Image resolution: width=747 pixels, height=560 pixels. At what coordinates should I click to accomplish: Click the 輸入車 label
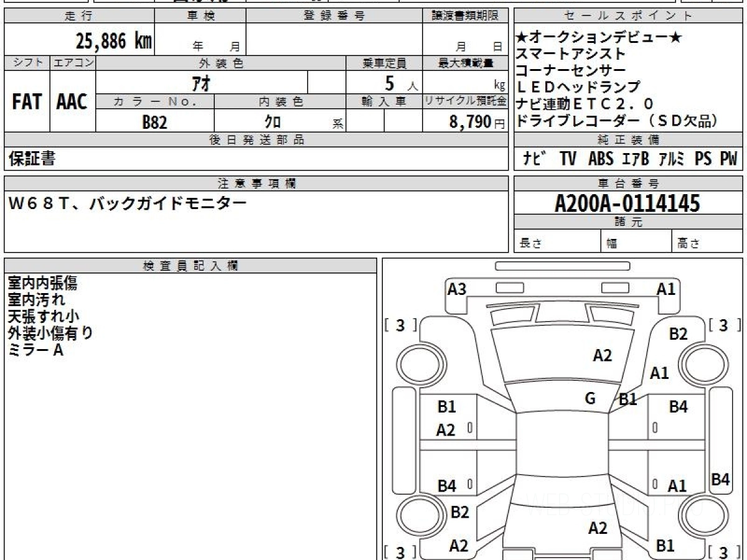[384, 101]
